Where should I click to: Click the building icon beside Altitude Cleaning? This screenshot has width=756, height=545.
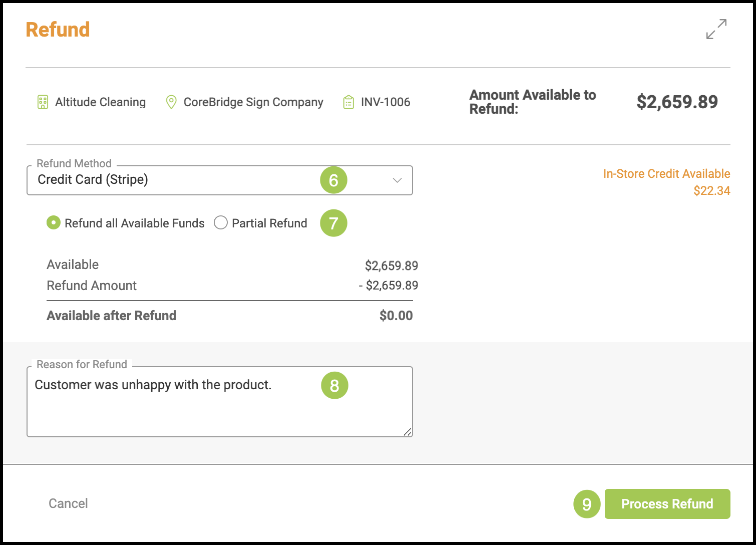click(43, 102)
